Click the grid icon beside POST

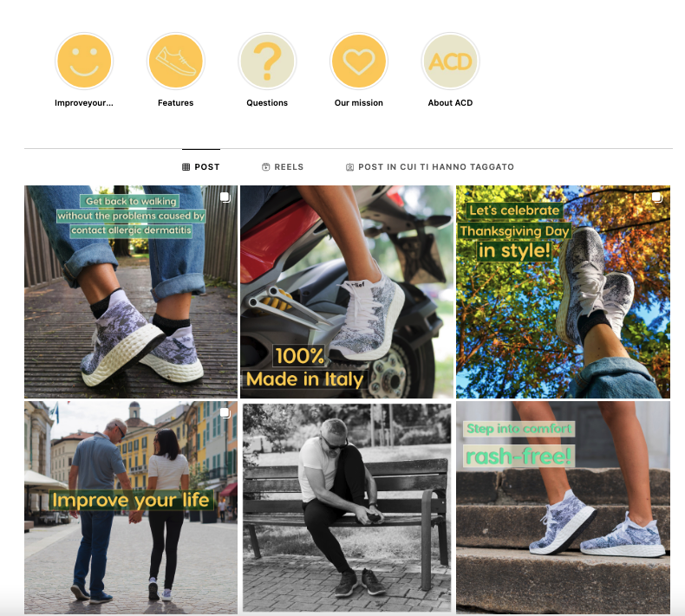(x=186, y=166)
